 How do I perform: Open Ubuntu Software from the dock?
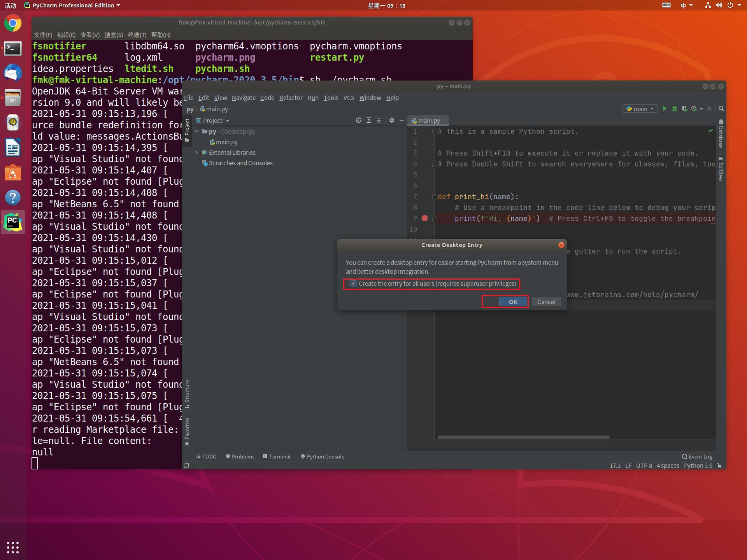pos(13,172)
